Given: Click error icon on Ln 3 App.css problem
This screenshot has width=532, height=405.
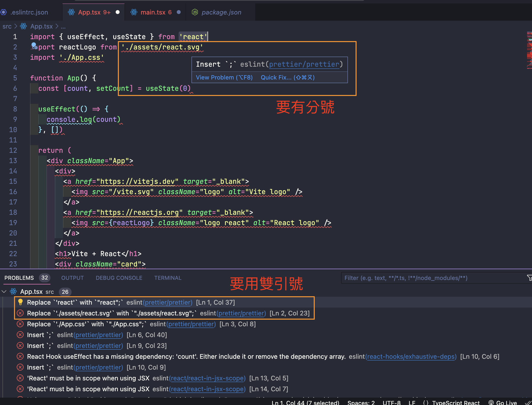Looking at the screenshot, I should [20, 324].
